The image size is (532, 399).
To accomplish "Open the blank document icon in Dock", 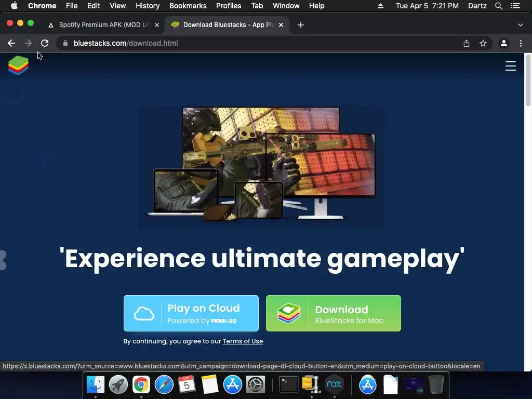I will coord(391,384).
